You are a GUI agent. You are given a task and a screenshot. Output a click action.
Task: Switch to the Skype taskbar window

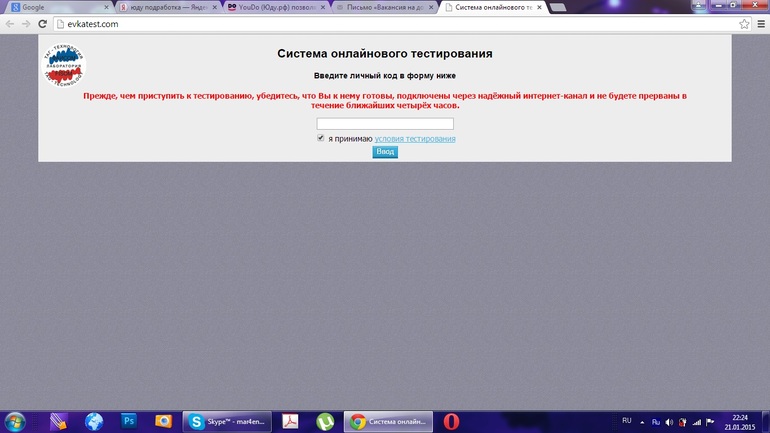(225, 422)
